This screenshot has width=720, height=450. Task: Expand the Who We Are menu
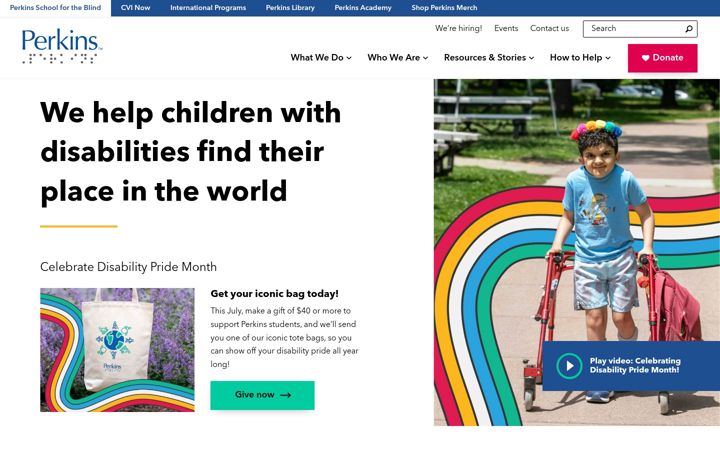pyautogui.click(x=398, y=58)
